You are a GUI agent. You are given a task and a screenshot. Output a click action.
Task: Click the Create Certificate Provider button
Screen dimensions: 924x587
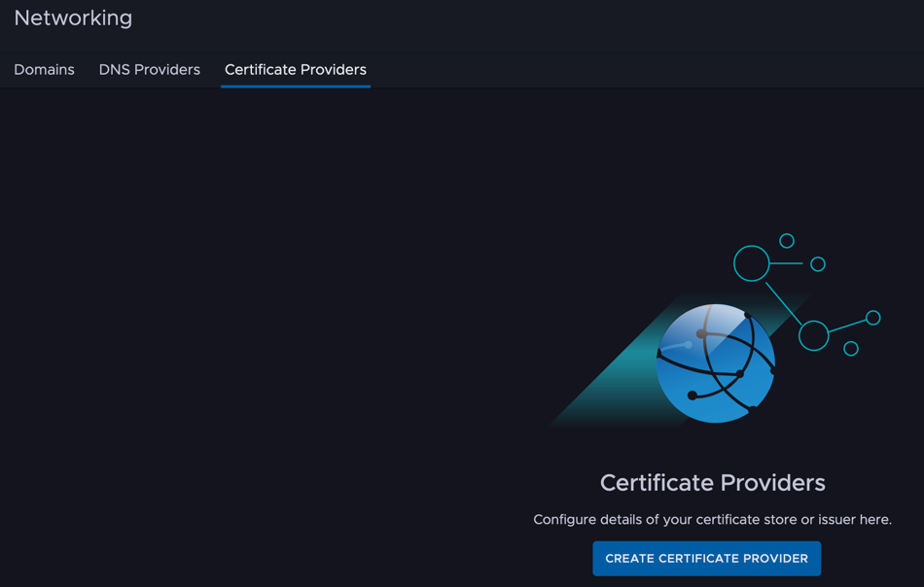coord(706,558)
